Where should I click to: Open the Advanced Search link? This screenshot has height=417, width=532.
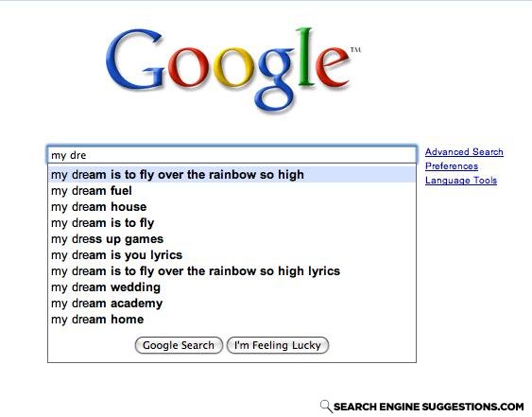pos(464,152)
